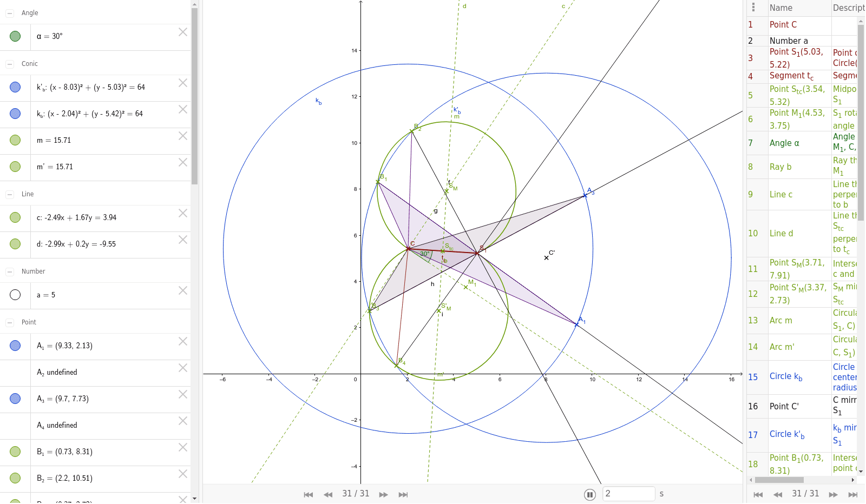Jump to last construction step in graphics bar
Image resolution: width=866 pixels, height=504 pixels.
tap(403, 494)
